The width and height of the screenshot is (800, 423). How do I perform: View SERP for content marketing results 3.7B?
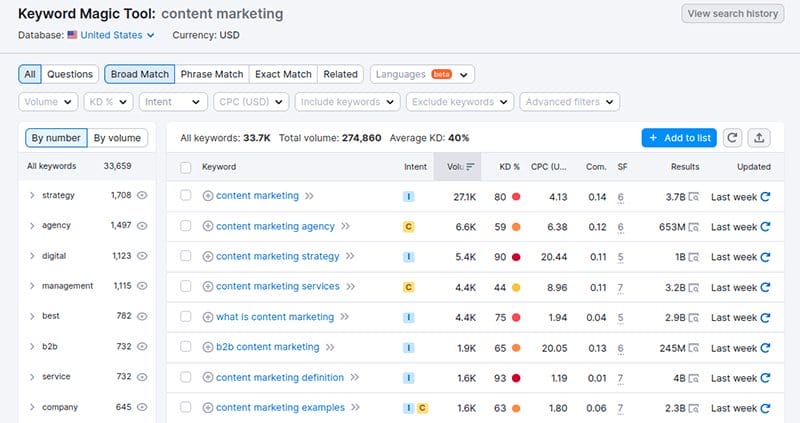[x=693, y=196]
